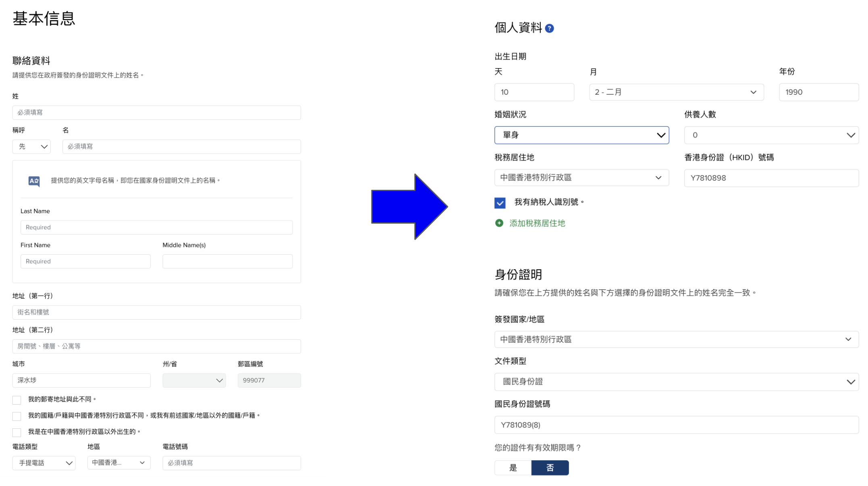This screenshot has width=868, height=486.
Task: Open the 稱呼 title dropdown
Action: (31, 147)
